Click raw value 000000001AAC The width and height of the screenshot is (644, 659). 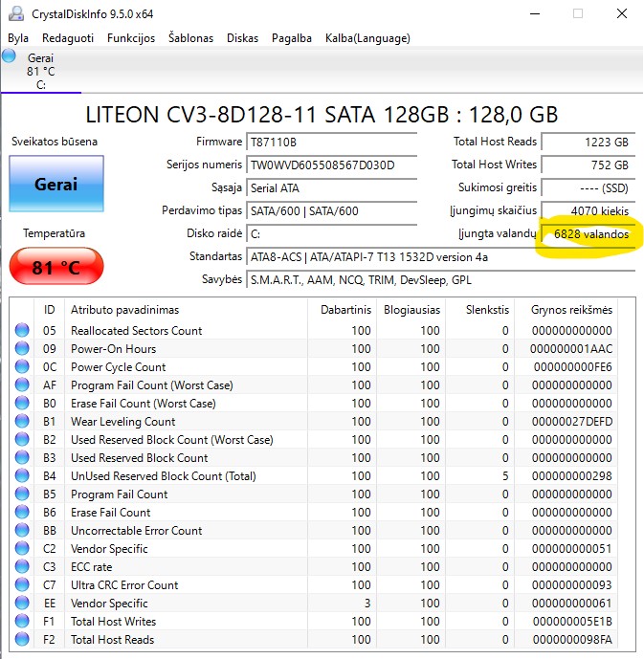pos(571,349)
